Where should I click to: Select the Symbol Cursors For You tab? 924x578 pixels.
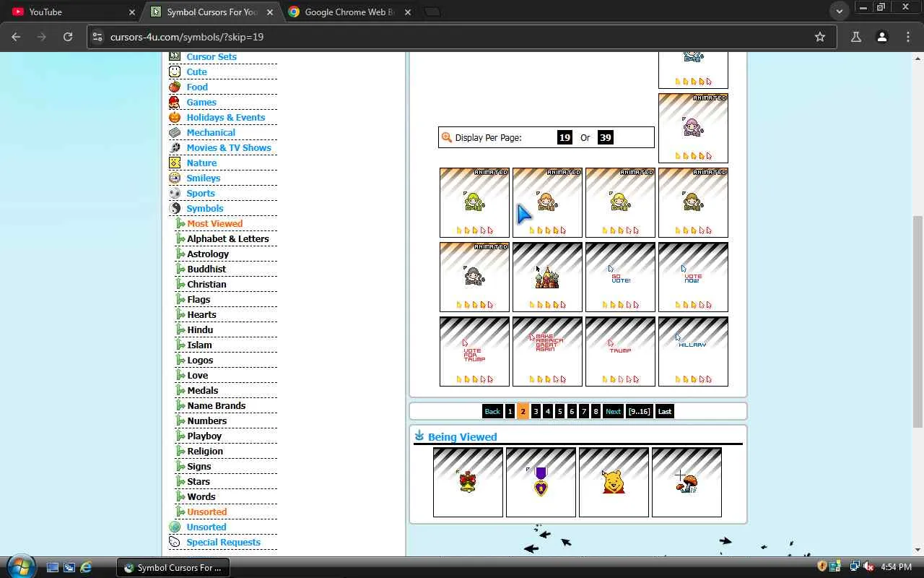point(211,12)
